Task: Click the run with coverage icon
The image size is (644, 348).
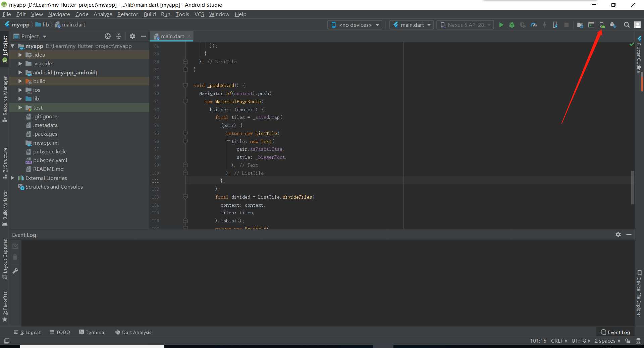Action: click(x=523, y=25)
